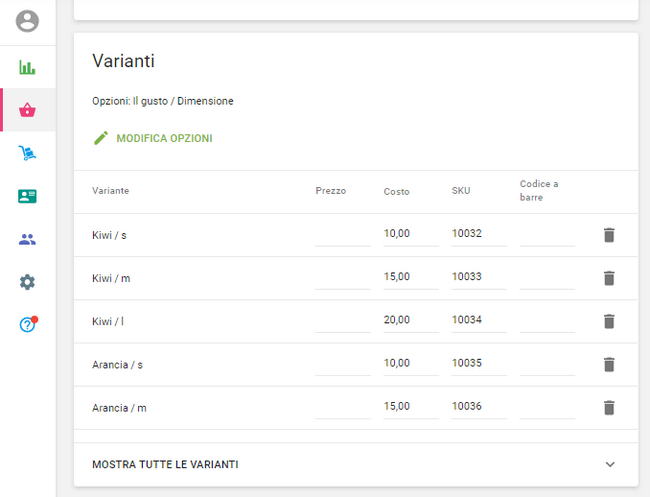Remove the Arancia / m variant row
650x497 pixels.
coord(609,407)
